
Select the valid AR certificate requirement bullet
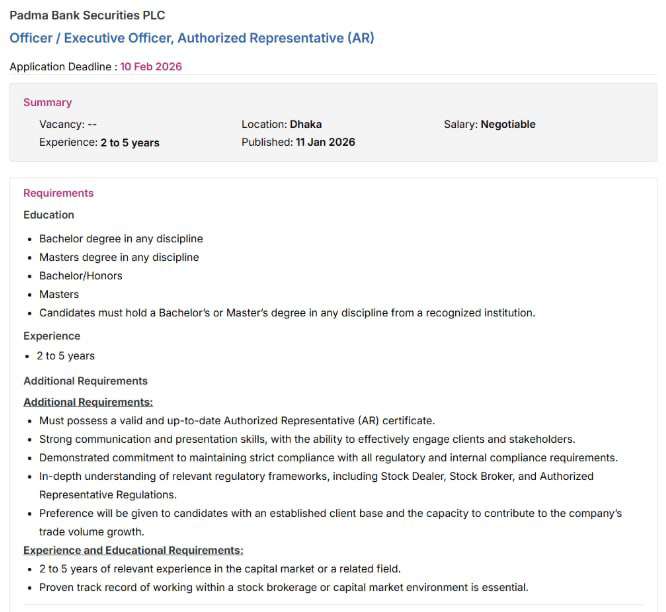click(x=236, y=420)
